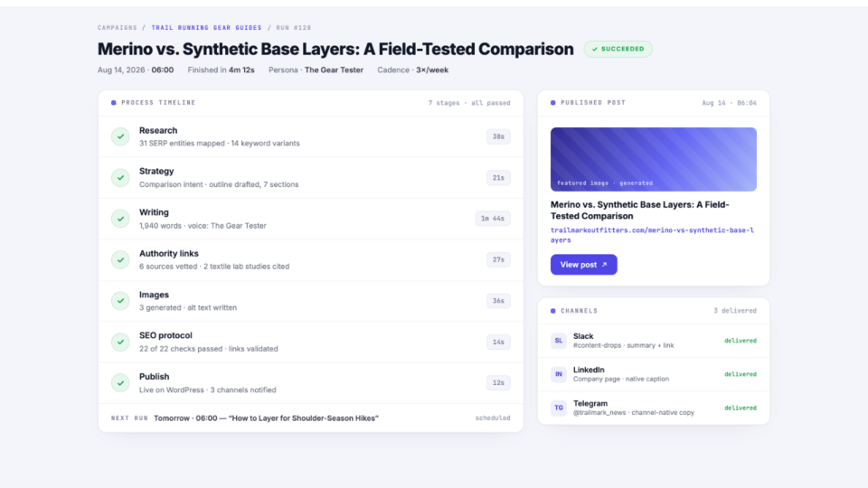Click the published post title text
Screen dimensions: 868x488
(x=639, y=211)
